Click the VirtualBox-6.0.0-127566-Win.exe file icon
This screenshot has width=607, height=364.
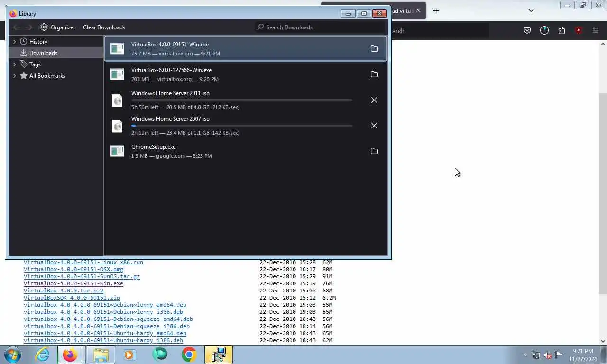(x=117, y=74)
